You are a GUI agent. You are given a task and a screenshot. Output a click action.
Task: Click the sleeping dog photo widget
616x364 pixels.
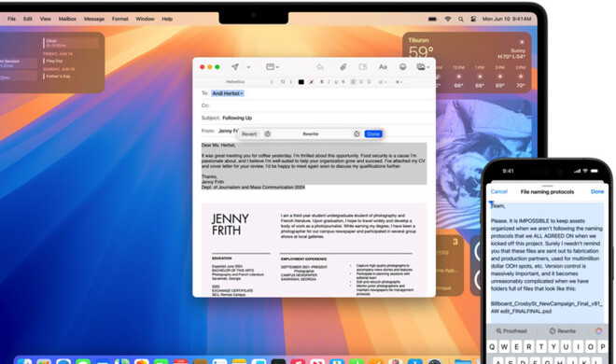pyautogui.click(x=483, y=165)
